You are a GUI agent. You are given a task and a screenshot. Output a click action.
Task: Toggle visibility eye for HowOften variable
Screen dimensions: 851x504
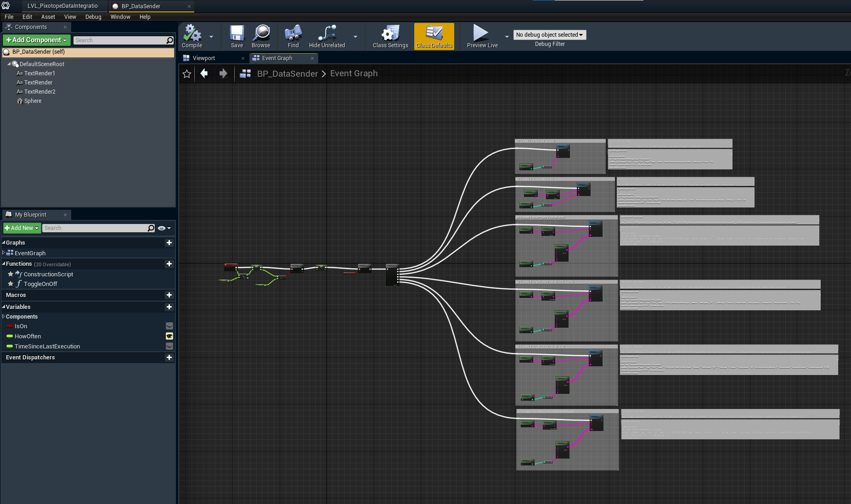tap(169, 336)
